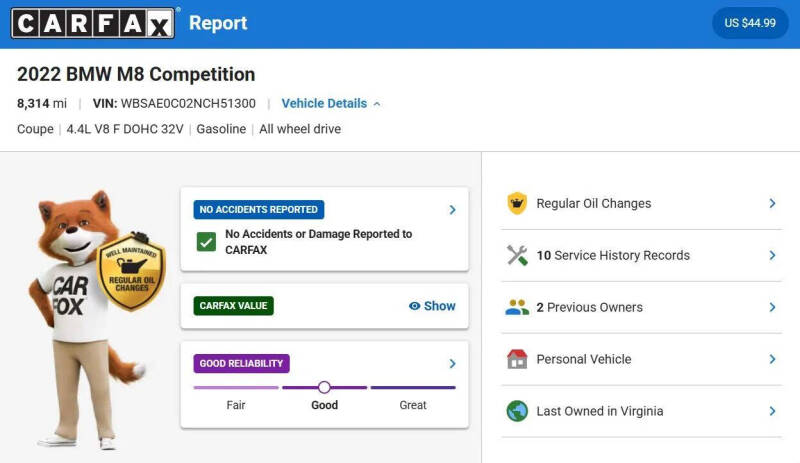Open the Last Owned in Virginia row chevron
Viewport: 800px width, 463px height.
772,411
